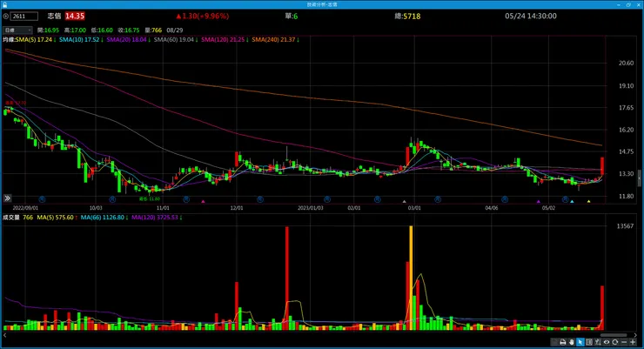Click the 單:6 single volume value

(x=292, y=17)
